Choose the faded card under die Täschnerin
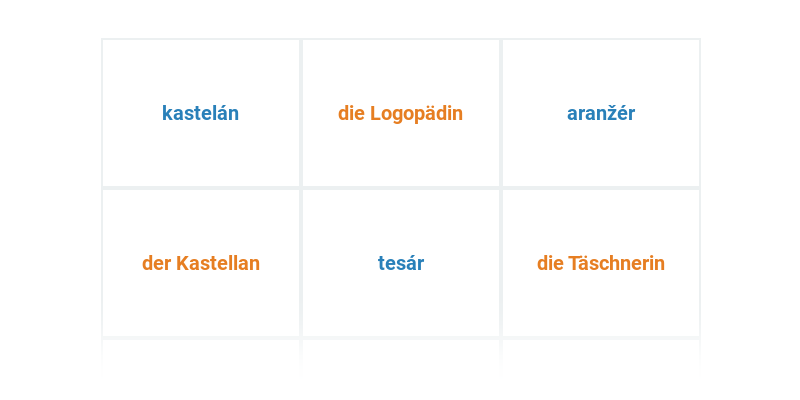 (x=601, y=355)
